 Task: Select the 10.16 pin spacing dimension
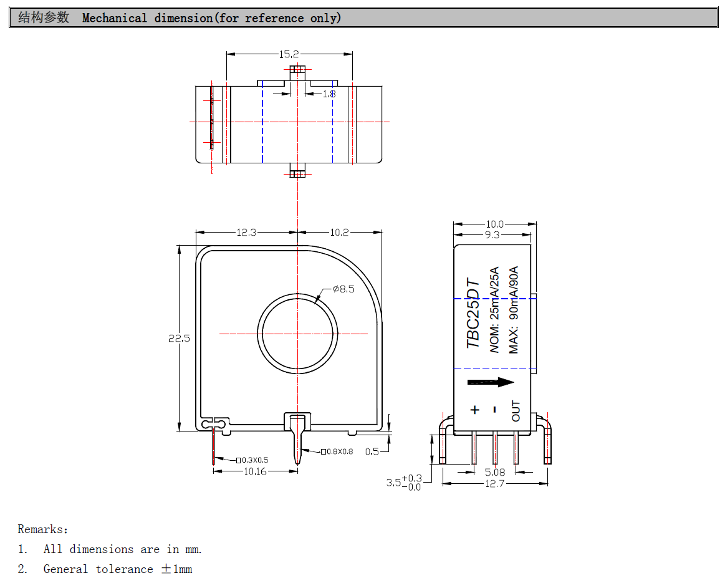point(254,471)
